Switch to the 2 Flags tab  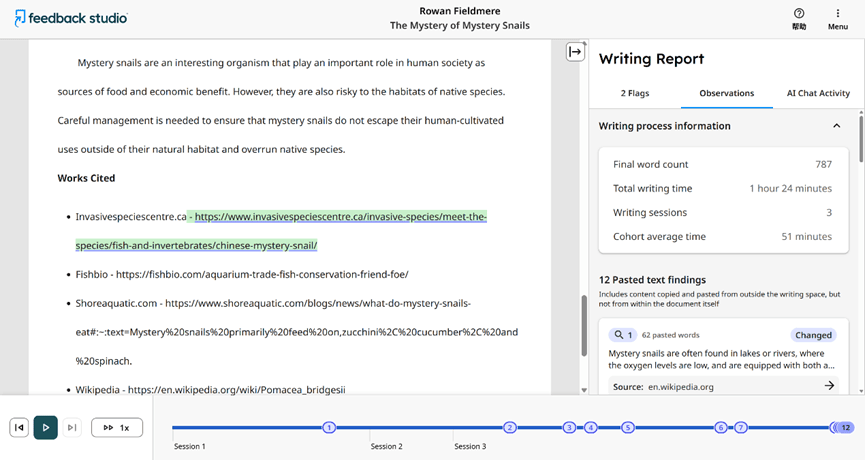(x=634, y=93)
